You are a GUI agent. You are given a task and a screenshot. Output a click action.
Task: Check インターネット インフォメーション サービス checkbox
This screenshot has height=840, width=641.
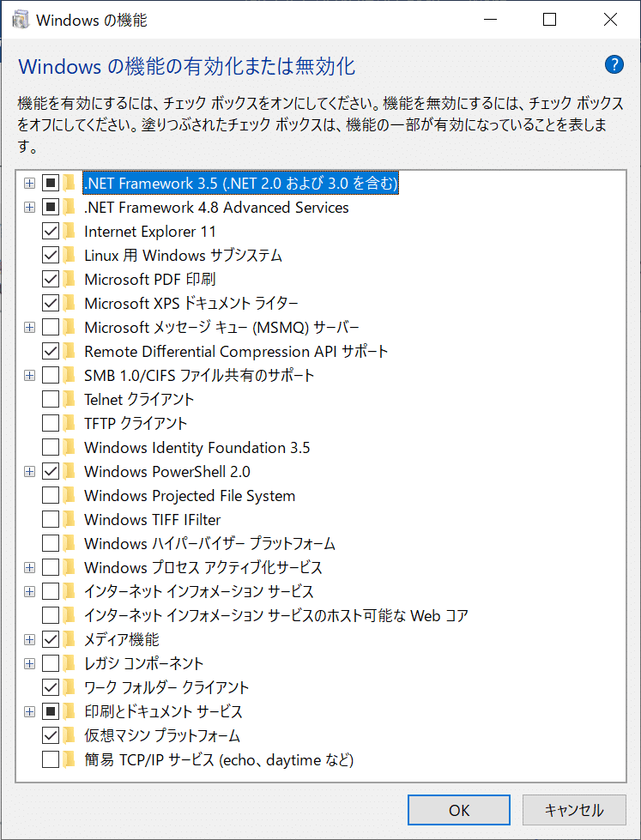(x=51, y=591)
